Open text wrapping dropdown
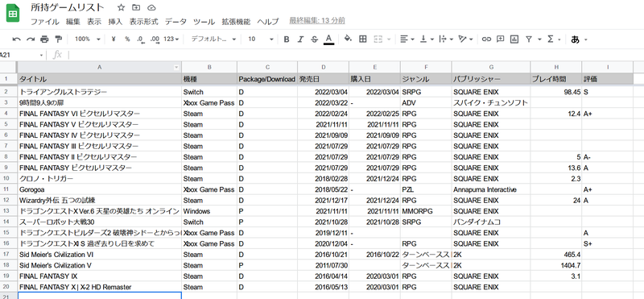This screenshot has width=644, height=299. coord(446,39)
